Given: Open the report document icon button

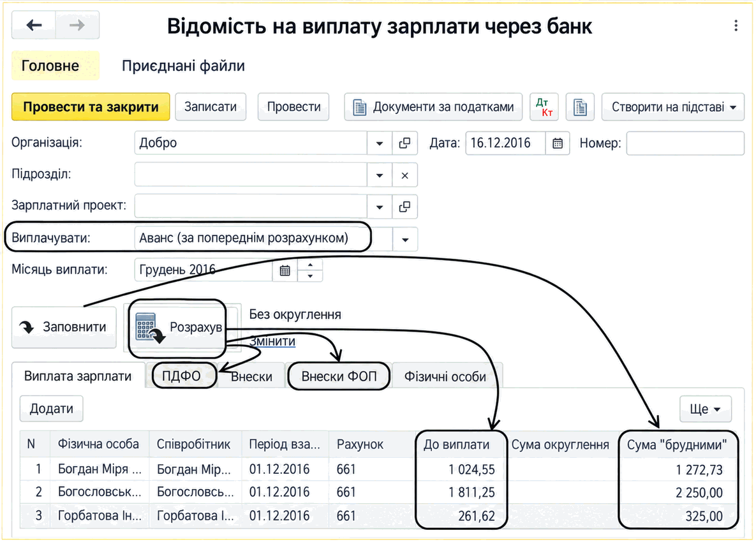Looking at the screenshot, I should 580,107.
